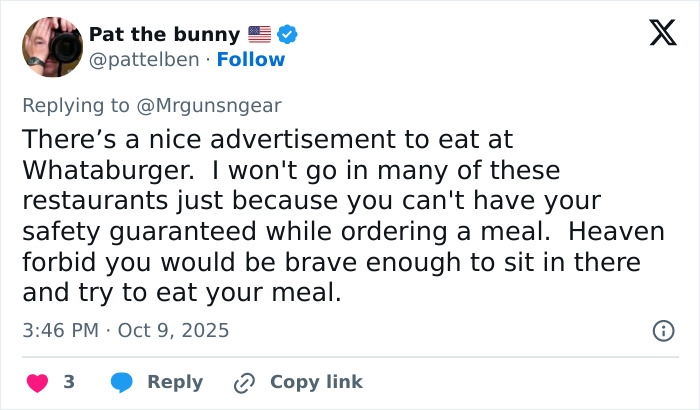700x410 pixels.
Task: Click the @pattelben handle
Action: pos(143,59)
